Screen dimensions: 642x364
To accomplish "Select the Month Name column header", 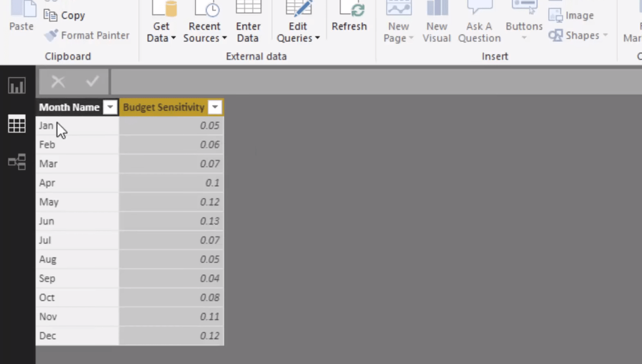I will click(x=69, y=107).
